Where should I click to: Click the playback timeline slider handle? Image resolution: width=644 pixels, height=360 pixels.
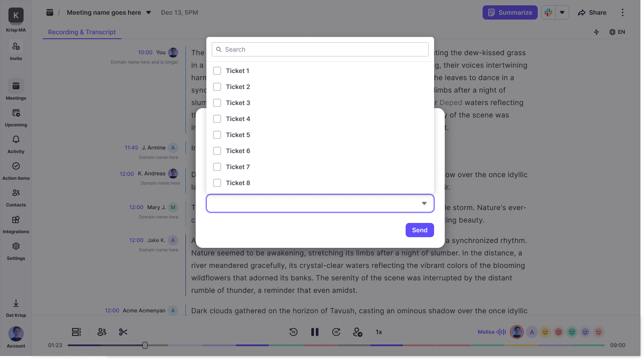(145, 345)
